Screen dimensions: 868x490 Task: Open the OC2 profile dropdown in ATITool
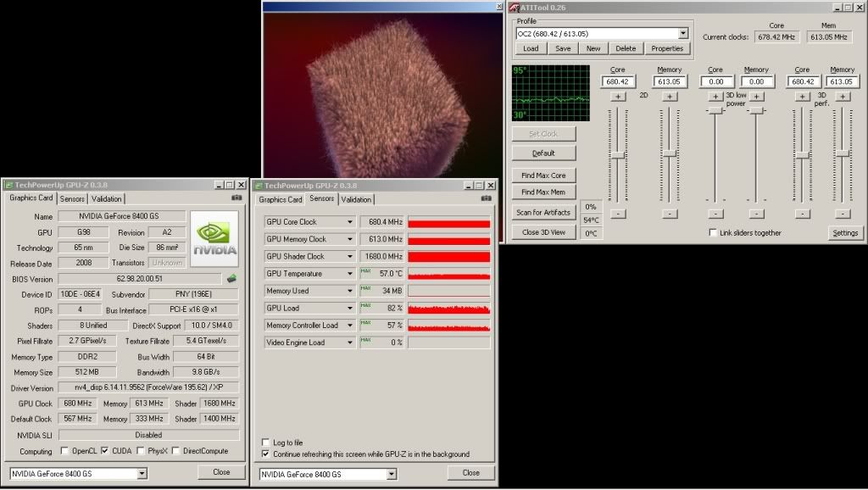(682, 33)
